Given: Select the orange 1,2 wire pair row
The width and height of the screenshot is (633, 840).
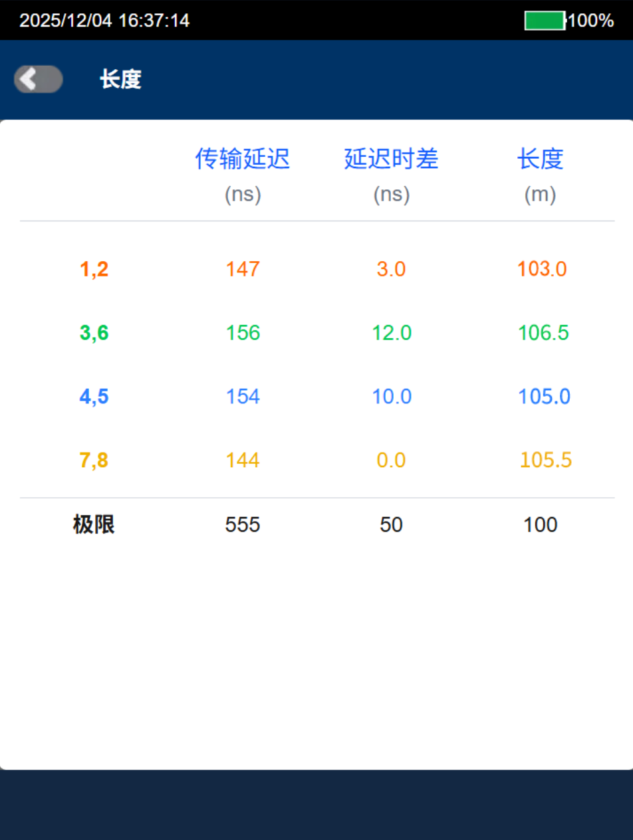Looking at the screenshot, I should click(94, 269).
